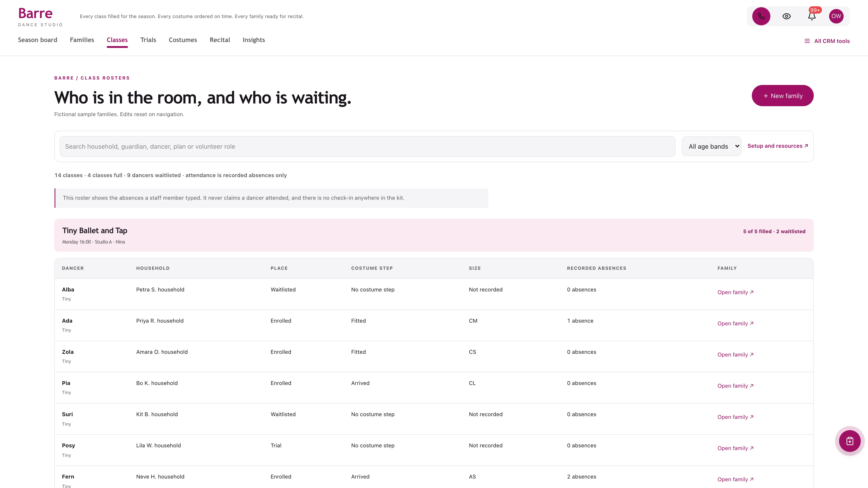This screenshot has height=488, width=868.
Task: Click the Barre / Class Rosters breadcrumb
Action: click(92, 78)
